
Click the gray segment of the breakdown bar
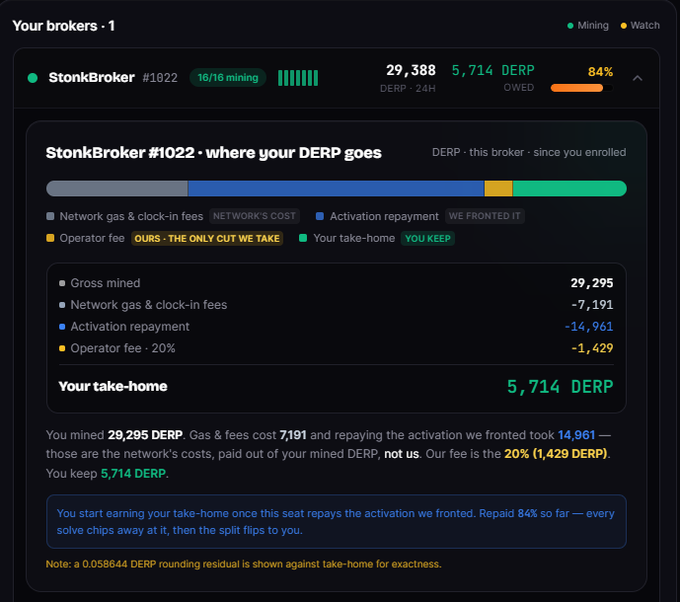coord(117,189)
